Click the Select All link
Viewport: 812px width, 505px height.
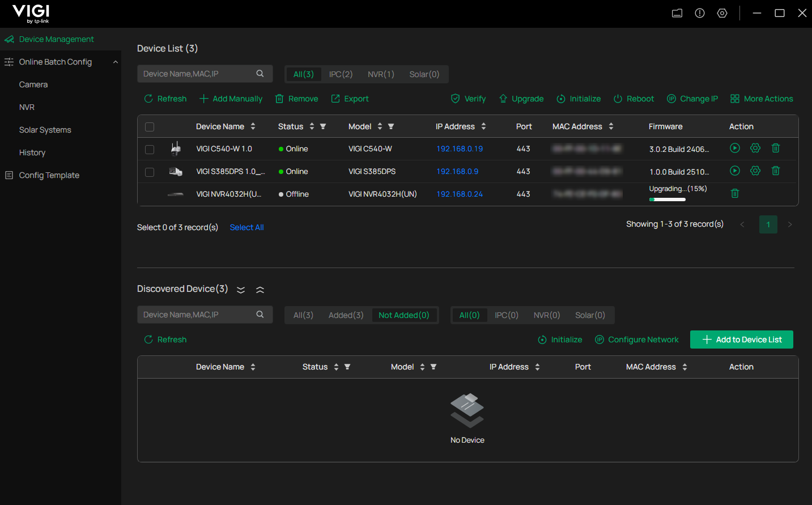click(246, 227)
